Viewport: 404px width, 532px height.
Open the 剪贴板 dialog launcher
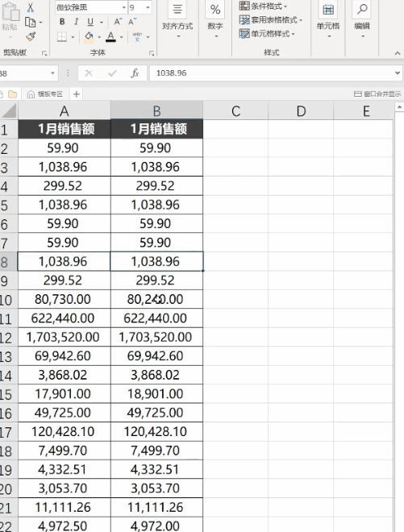[44, 53]
